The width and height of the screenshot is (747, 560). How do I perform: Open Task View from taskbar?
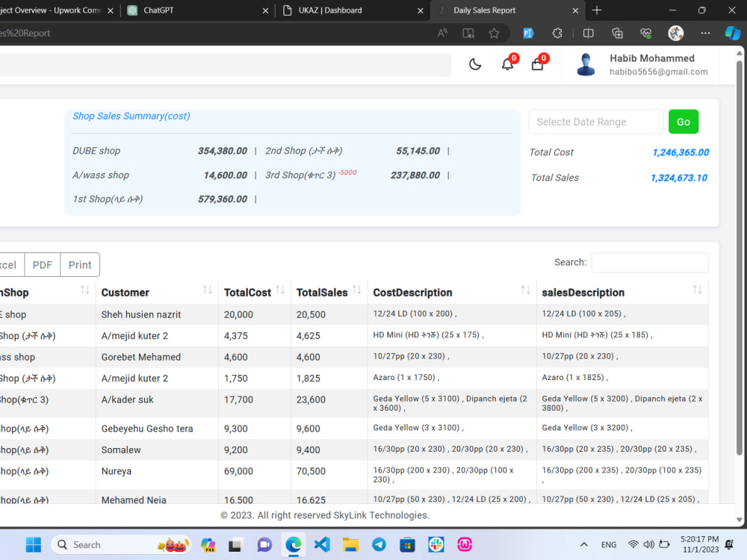[x=235, y=545]
